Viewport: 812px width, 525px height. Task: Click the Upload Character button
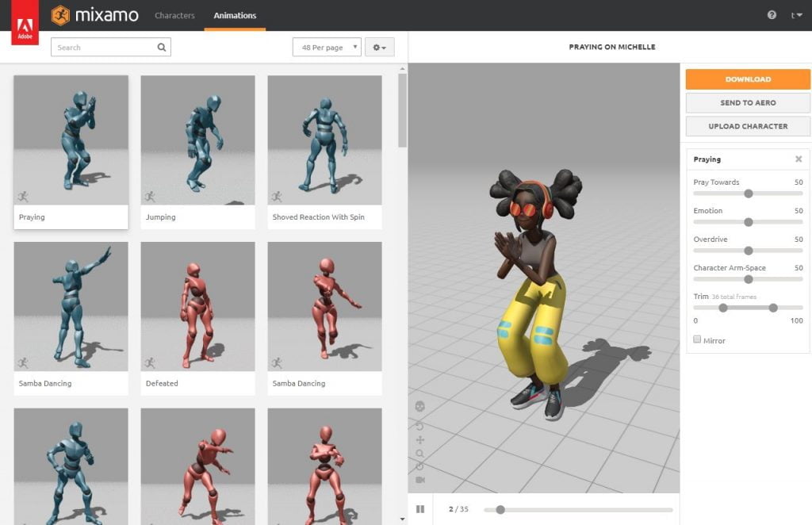click(748, 126)
